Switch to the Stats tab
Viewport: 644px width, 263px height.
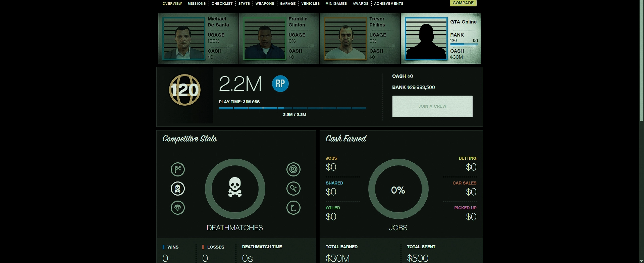pyautogui.click(x=244, y=3)
